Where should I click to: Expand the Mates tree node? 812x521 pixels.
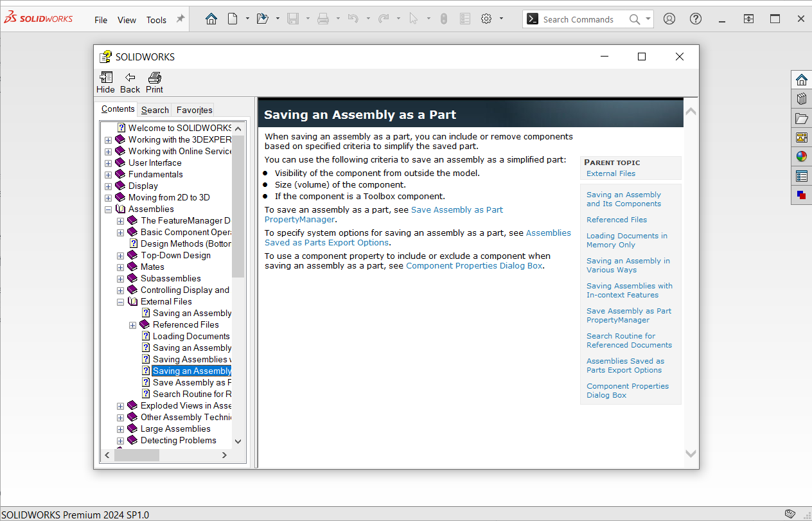pyautogui.click(x=120, y=267)
